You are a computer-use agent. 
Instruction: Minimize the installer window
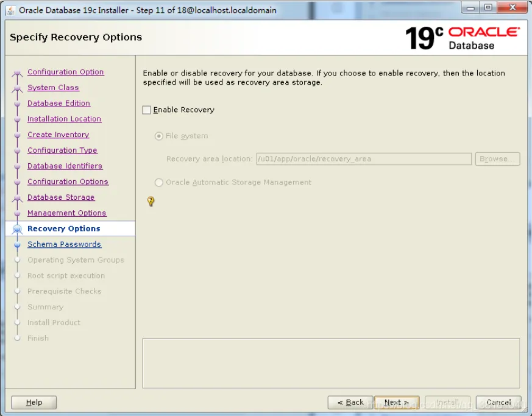point(470,8)
